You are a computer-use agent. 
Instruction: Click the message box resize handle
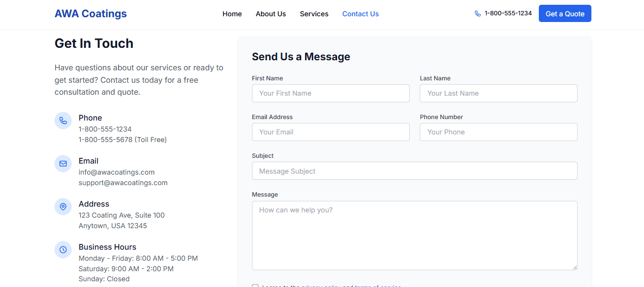pos(574,267)
